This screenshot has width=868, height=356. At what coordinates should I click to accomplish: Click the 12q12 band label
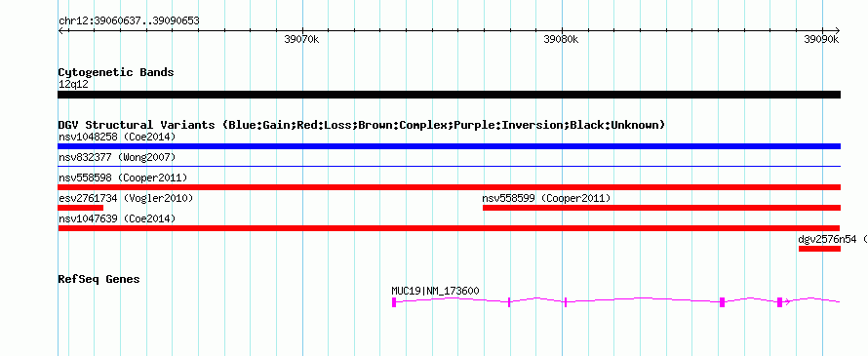click(73, 85)
